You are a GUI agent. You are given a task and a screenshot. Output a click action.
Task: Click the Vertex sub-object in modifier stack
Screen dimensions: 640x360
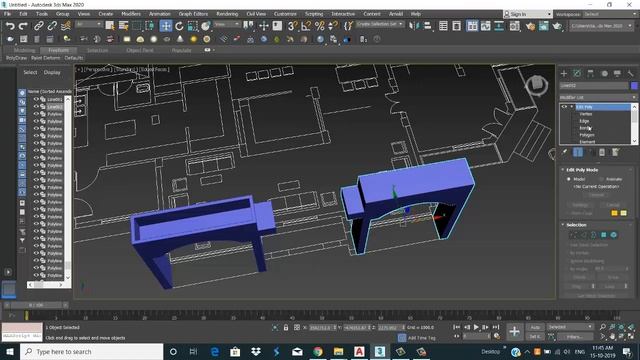tap(586, 114)
